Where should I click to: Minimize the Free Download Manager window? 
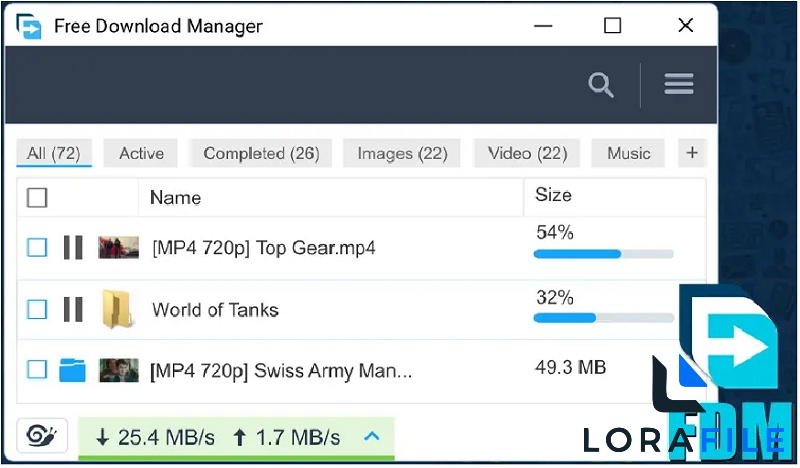(x=543, y=26)
